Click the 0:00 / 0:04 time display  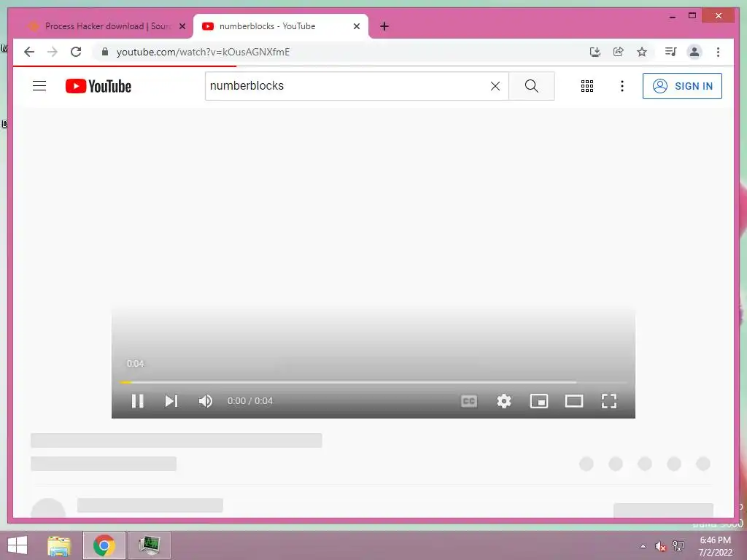click(250, 401)
